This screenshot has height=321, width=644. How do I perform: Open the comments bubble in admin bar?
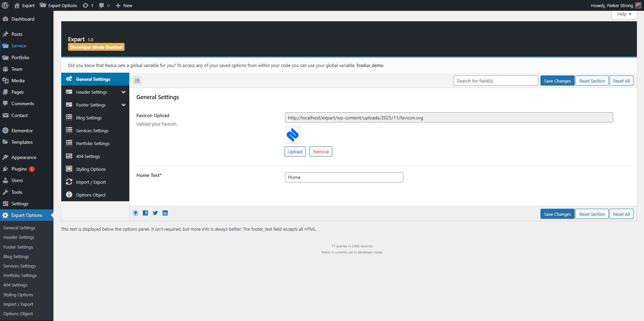point(104,5)
